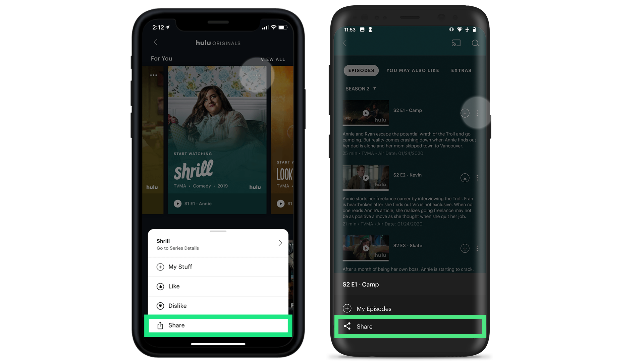Image resolution: width=644 pixels, height=362 pixels.
Task: Scroll through episode list on right phone
Action: (x=411, y=177)
